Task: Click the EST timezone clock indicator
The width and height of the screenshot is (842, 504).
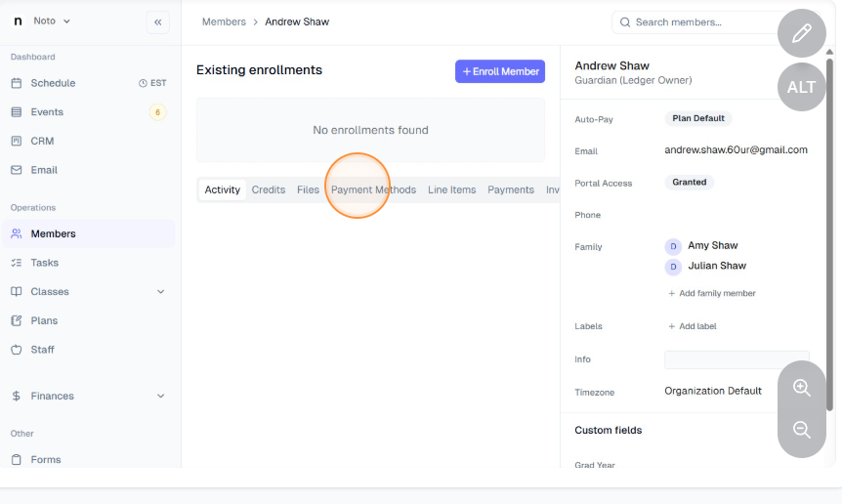Action: [x=152, y=83]
